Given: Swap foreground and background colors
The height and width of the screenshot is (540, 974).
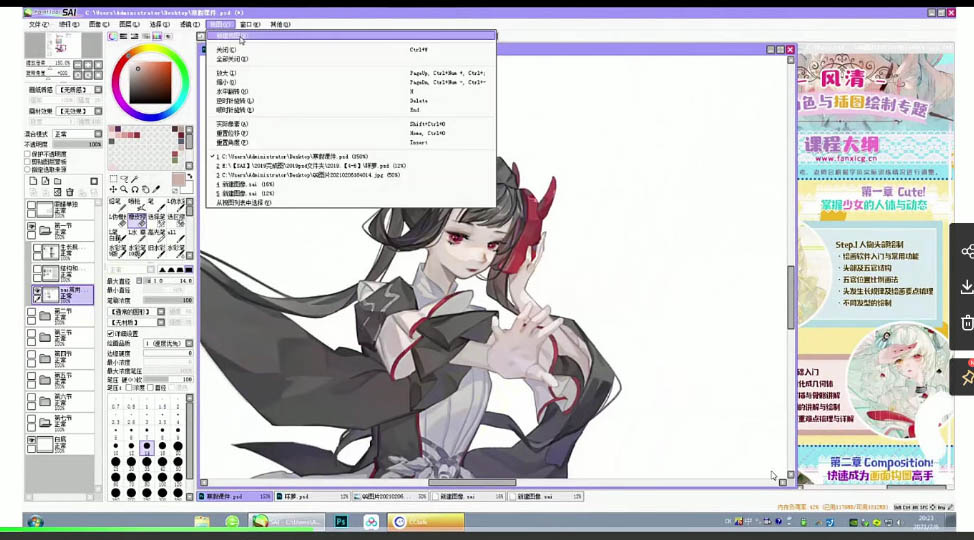Looking at the screenshot, I should [189, 177].
